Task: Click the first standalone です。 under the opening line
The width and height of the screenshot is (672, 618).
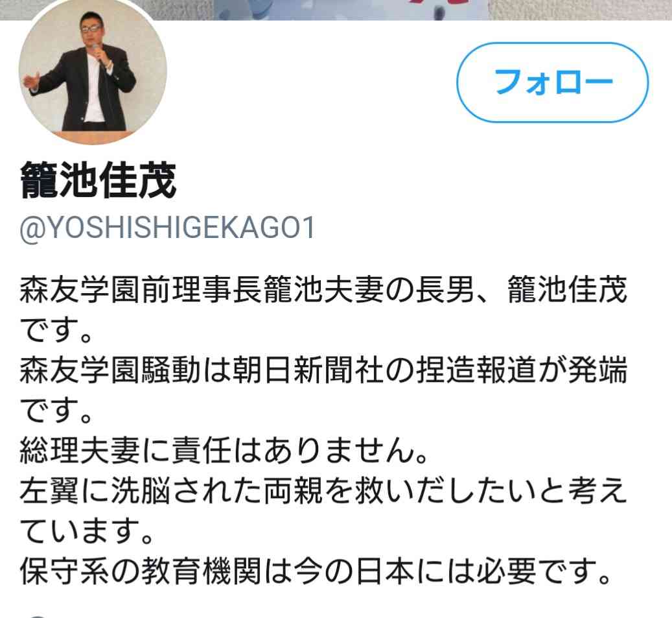Action: pos(56,330)
